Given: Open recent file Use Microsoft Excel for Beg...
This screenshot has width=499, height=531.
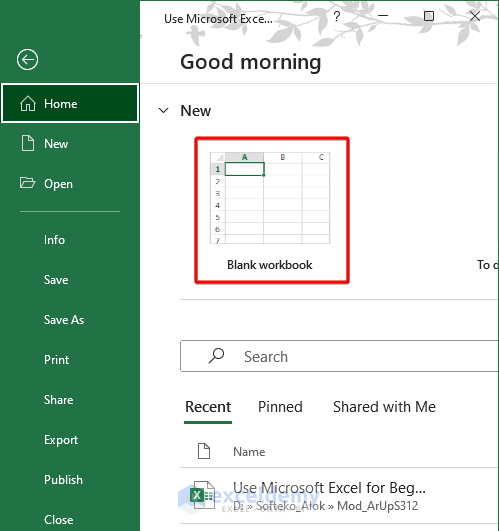Looking at the screenshot, I should (x=329, y=488).
